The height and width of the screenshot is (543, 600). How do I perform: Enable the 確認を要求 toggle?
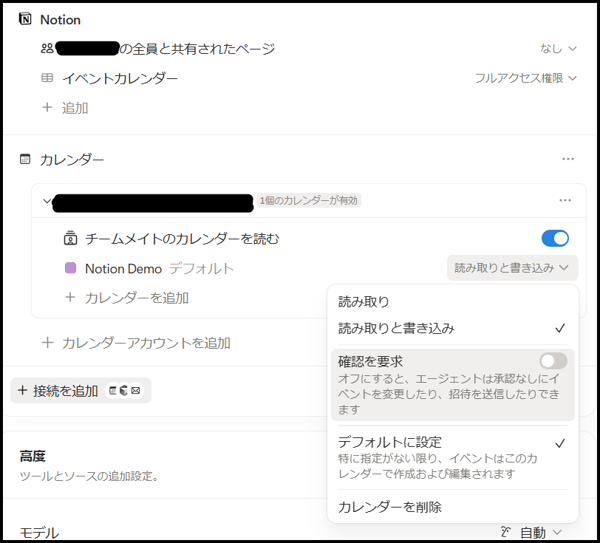point(553,361)
